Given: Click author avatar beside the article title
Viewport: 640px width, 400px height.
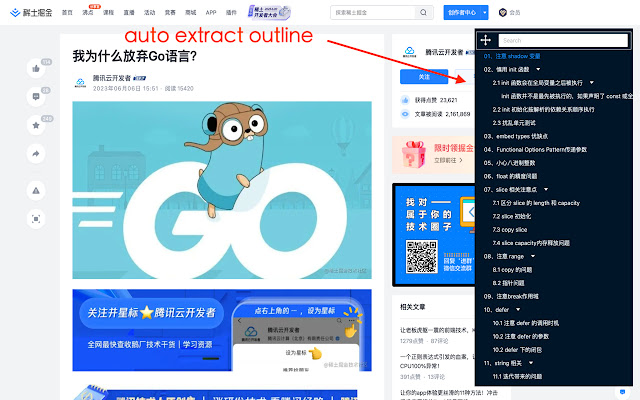Looking at the screenshot, I should (80, 83).
